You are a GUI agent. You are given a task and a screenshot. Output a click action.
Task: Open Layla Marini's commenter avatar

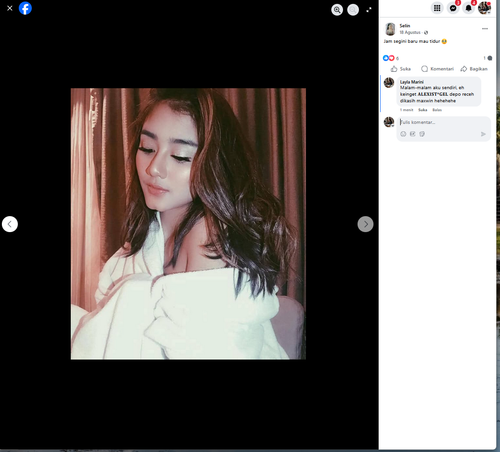pos(389,82)
